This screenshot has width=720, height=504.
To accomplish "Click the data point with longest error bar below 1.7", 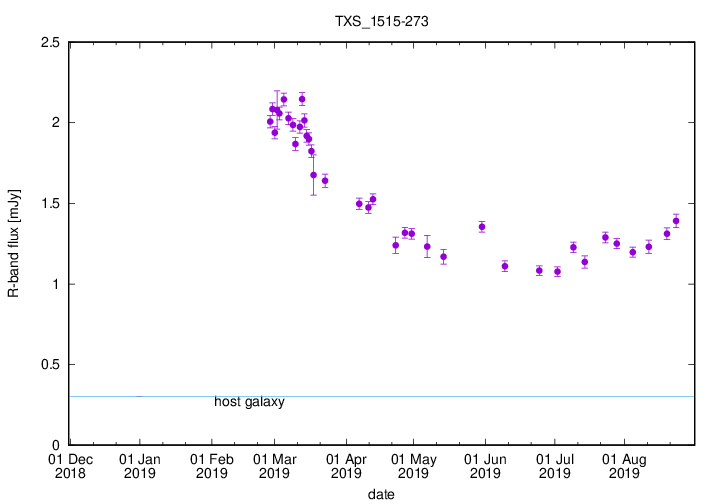I will [313, 175].
